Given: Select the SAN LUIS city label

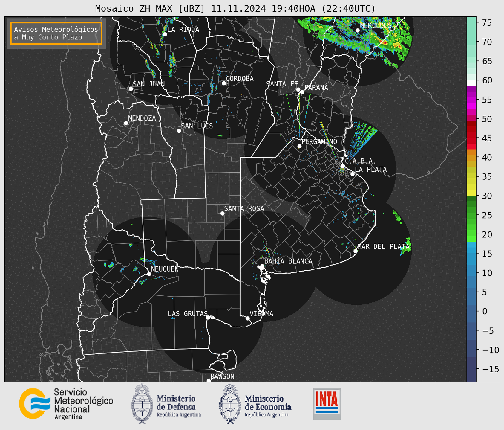Looking at the screenshot, I should click(197, 126).
